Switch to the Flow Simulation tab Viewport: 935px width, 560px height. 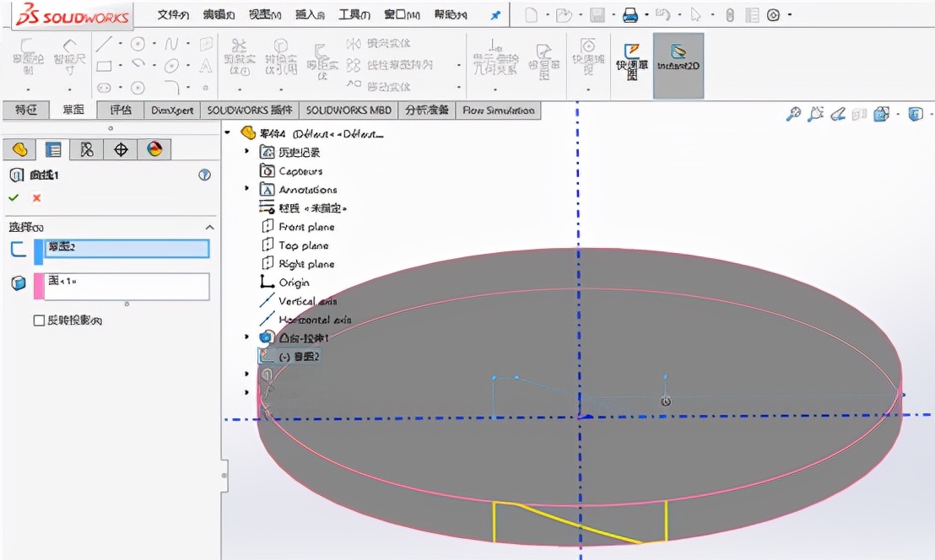coord(498,110)
